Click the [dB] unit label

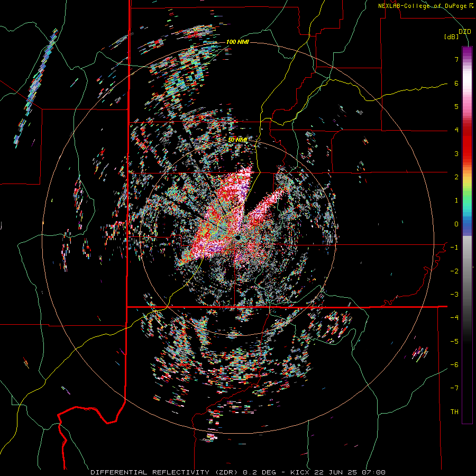pos(451,37)
